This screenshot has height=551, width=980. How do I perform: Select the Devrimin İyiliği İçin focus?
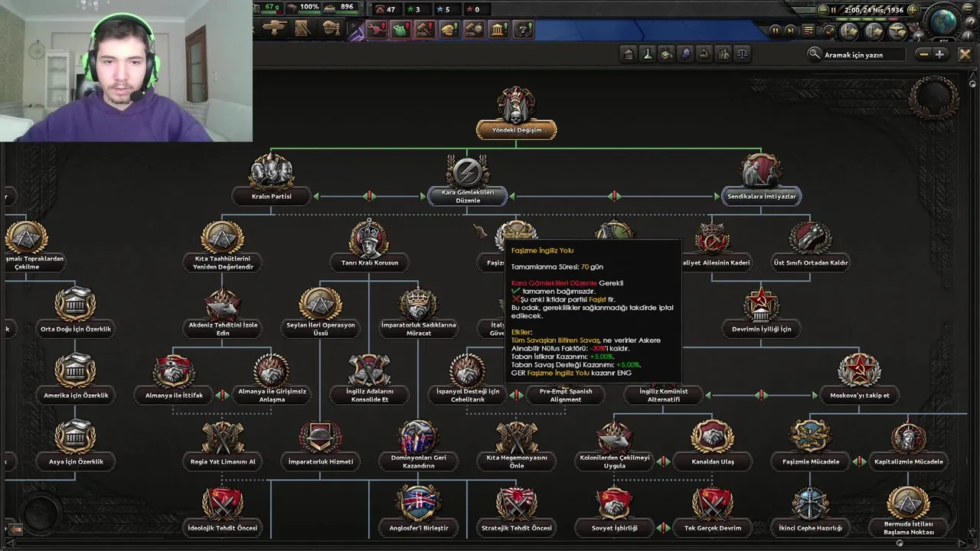(x=761, y=312)
